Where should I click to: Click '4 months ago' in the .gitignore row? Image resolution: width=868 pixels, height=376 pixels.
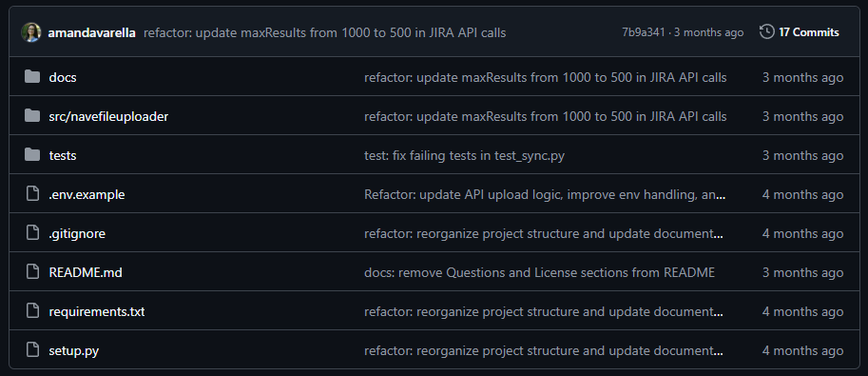tap(802, 233)
